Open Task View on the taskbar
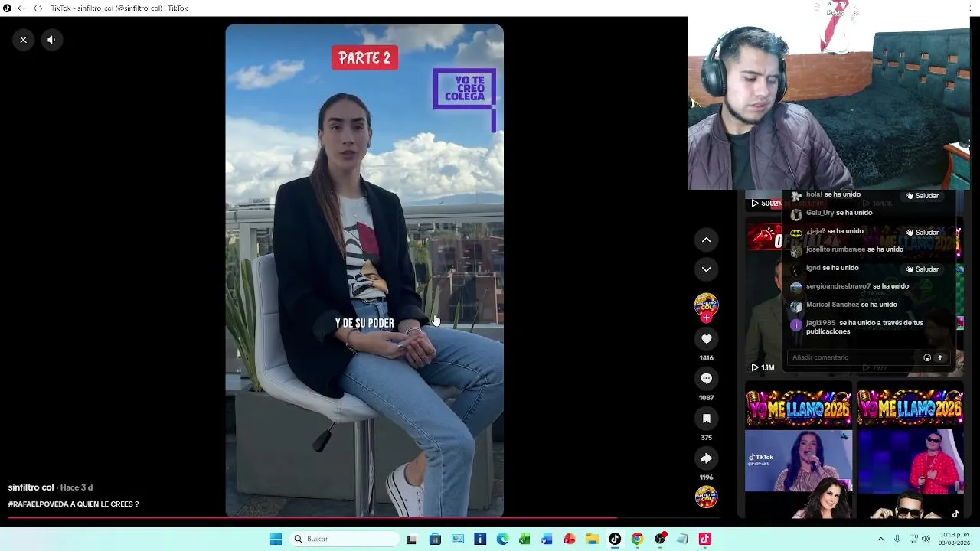The image size is (980, 551). click(x=411, y=540)
